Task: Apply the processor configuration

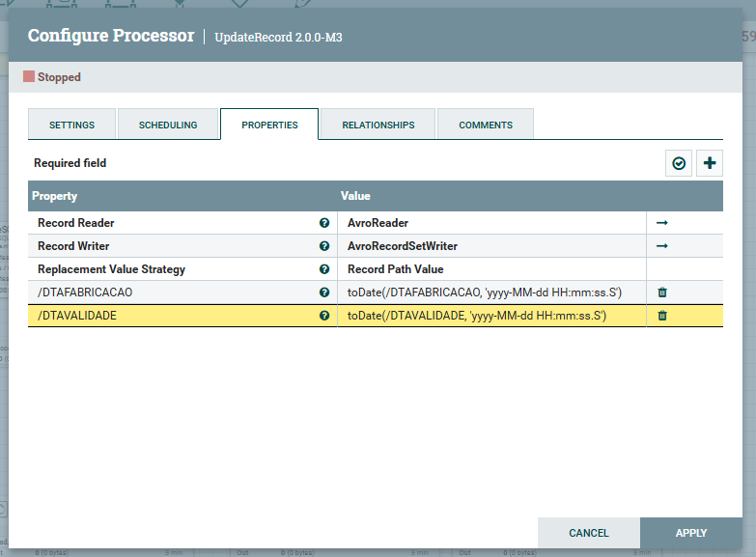Action: 691,533
